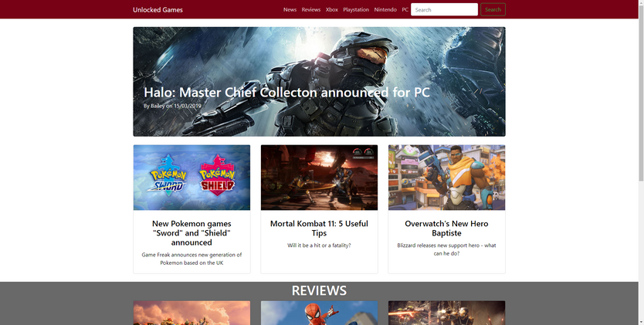Open the first review card with sunset image
The height and width of the screenshot is (325, 644).
click(192, 313)
